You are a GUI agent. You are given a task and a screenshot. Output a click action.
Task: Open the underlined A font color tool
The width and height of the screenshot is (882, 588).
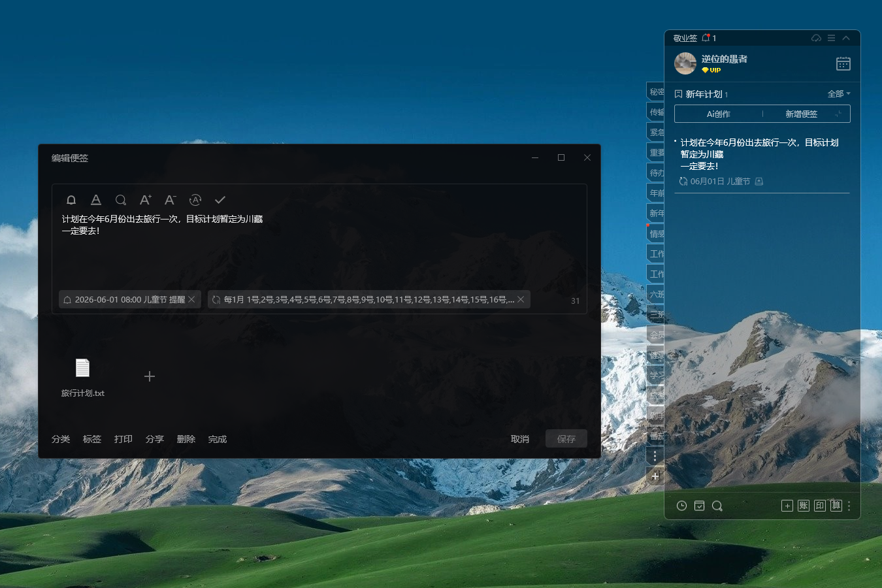pos(96,200)
